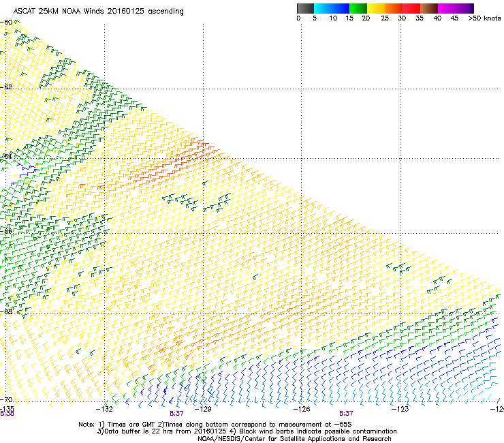Click the '25' legend scale label

[385, 18]
